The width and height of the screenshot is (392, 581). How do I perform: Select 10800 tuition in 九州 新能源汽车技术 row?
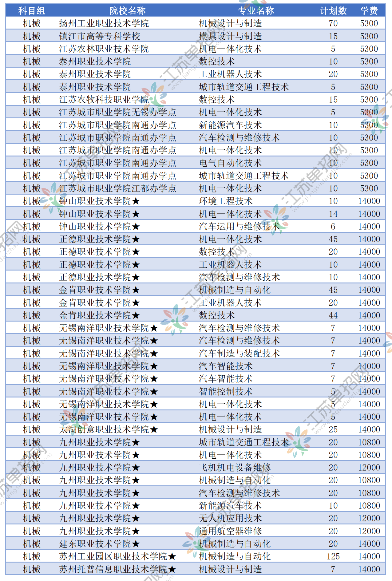pos(369,506)
